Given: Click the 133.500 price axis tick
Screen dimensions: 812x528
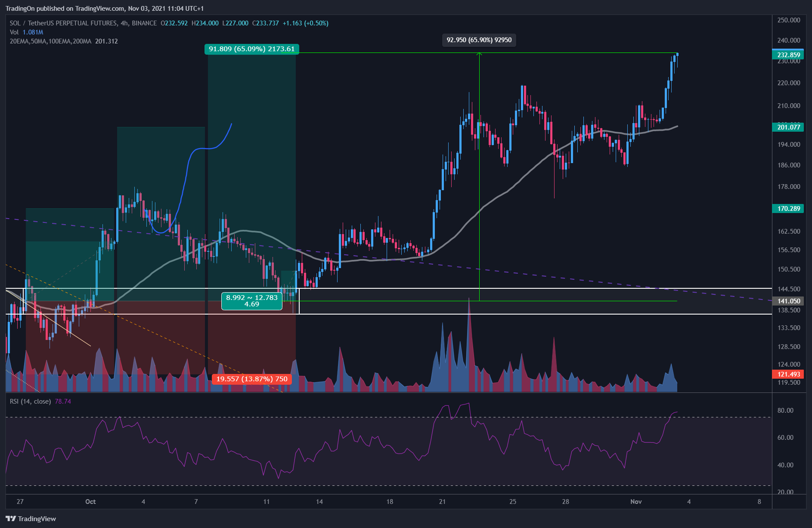Looking at the screenshot, I should click(x=789, y=328).
